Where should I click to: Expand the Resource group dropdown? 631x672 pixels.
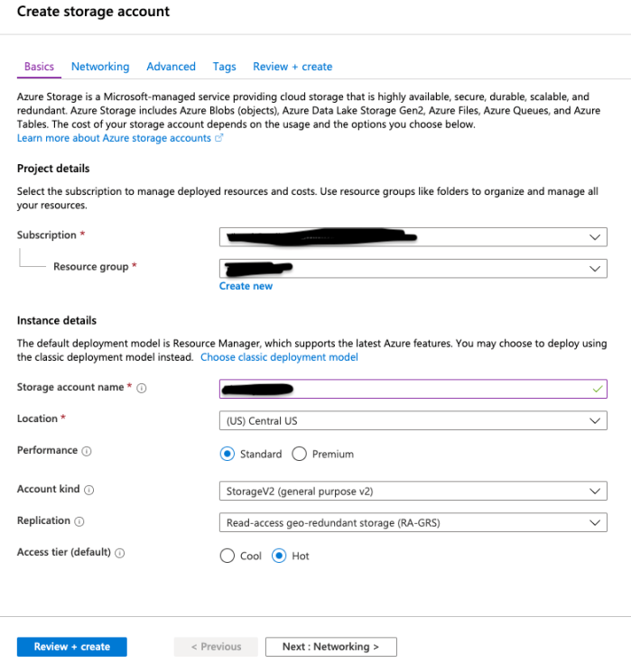click(x=413, y=268)
